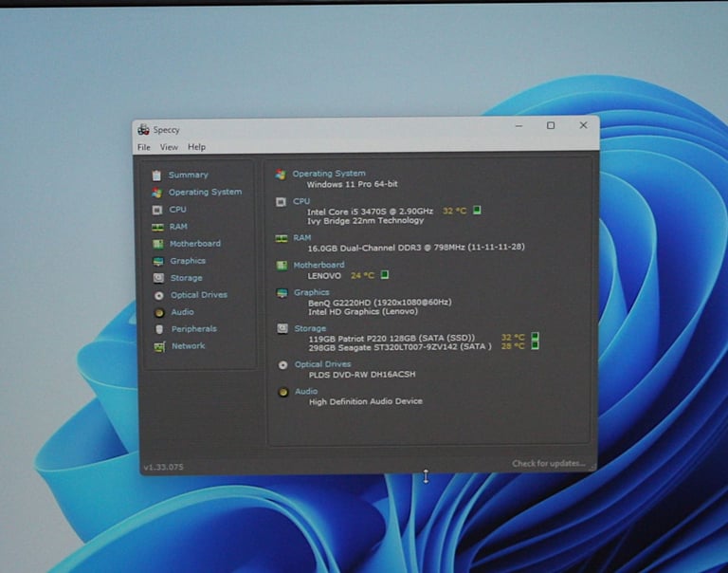
Task: Click the Audio heading link in summary
Action: pyautogui.click(x=306, y=392)
